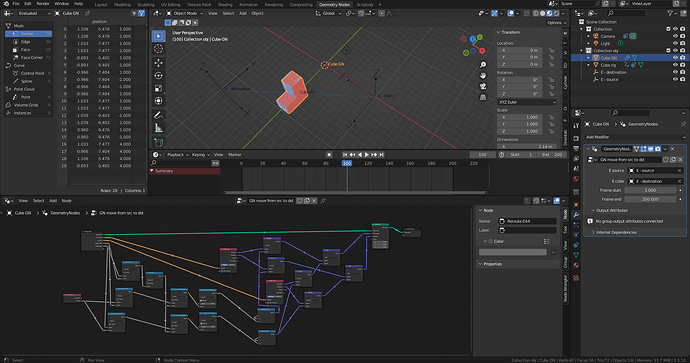
Task: Switch to Shading workspace tab
Action: click(x=225, y=4)
